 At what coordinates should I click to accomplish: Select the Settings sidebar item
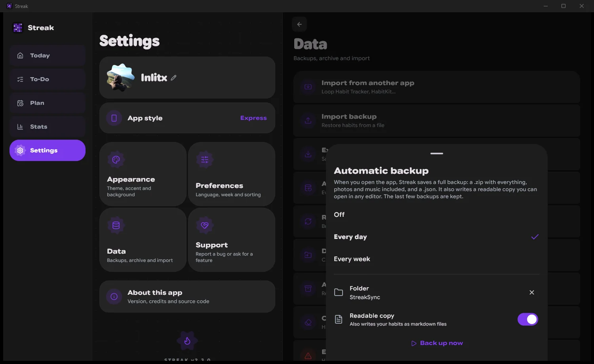48,150
